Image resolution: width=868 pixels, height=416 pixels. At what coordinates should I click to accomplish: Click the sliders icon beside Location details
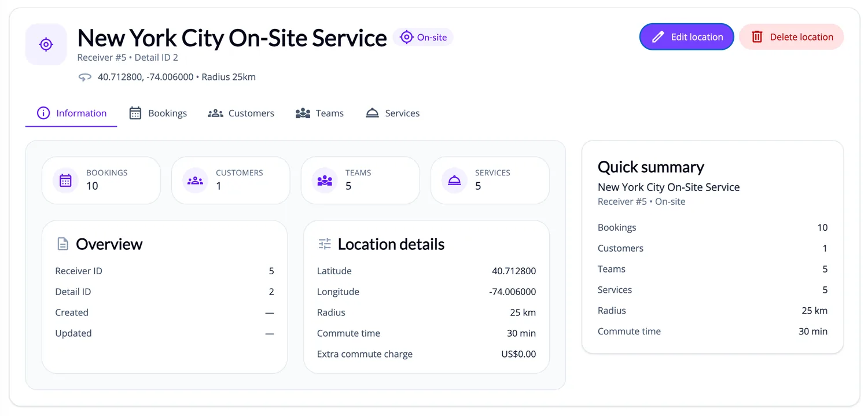point(325,244)
